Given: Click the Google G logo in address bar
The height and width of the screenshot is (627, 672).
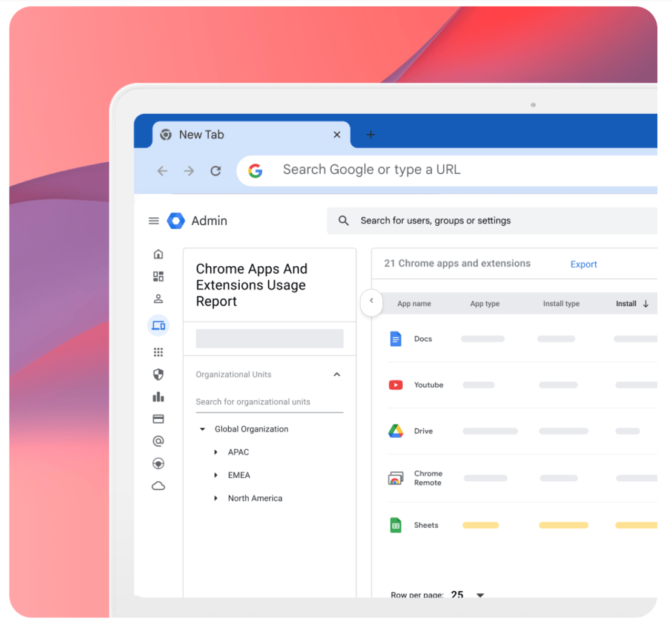Looking at the screenshot, I should (255, 171).
